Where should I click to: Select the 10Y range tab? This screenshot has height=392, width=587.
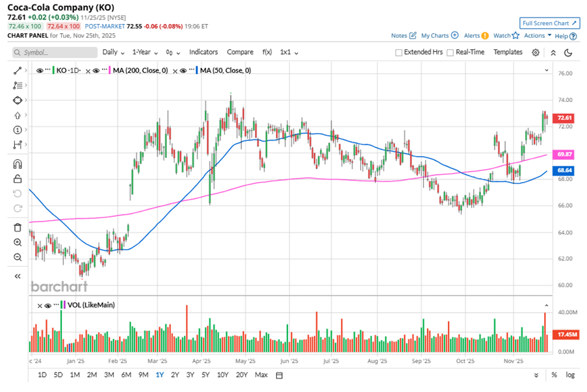click(223, 375)
